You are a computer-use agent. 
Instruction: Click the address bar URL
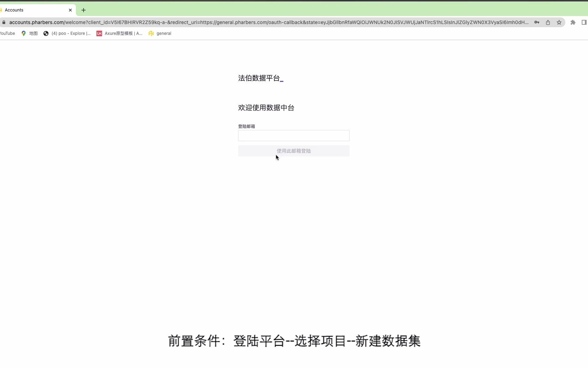[x=269, y=22]
